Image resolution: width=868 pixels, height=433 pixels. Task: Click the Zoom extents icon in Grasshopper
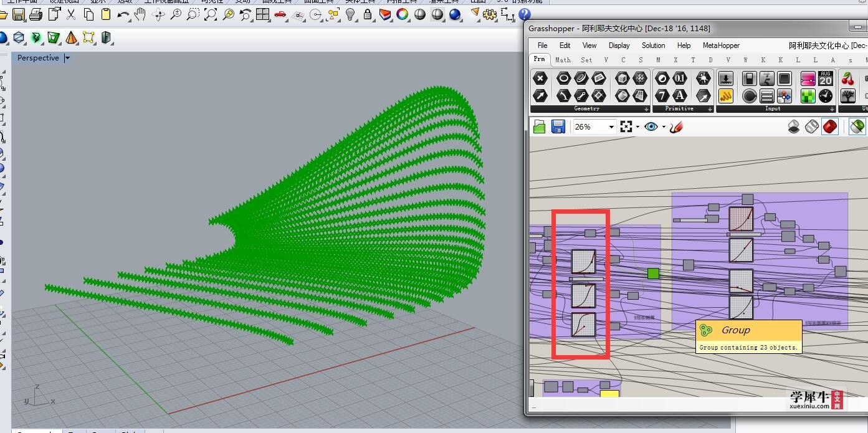(626, 126)
